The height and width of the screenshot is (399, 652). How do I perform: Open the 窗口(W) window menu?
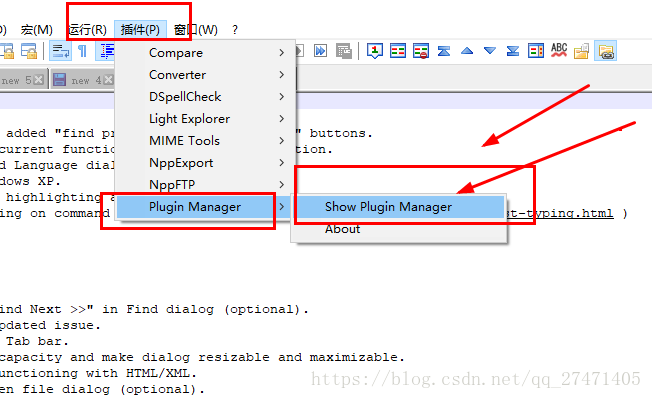pyautogui.click(x=195, y=30)
